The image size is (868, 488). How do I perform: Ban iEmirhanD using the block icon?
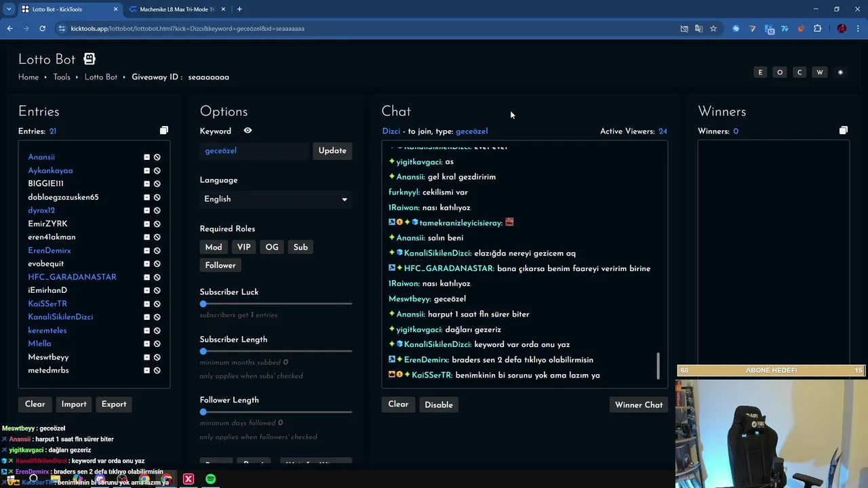(x=157, y=291)
